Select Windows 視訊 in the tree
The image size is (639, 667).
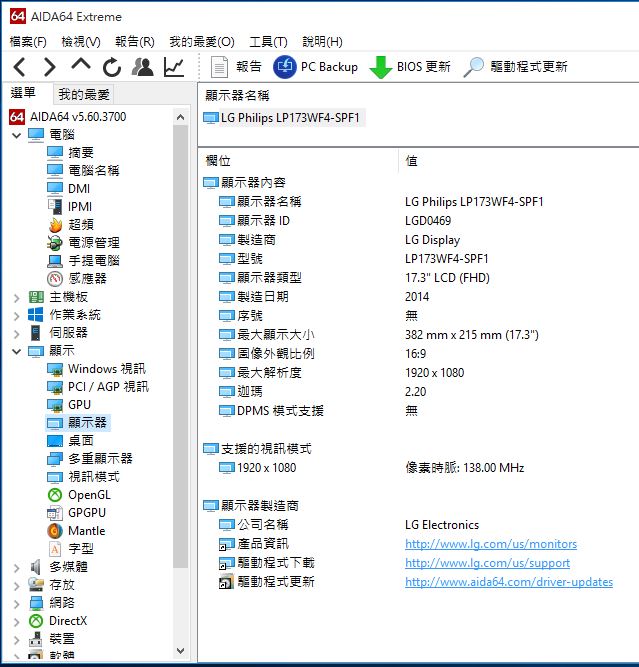[x=96, y=368]
